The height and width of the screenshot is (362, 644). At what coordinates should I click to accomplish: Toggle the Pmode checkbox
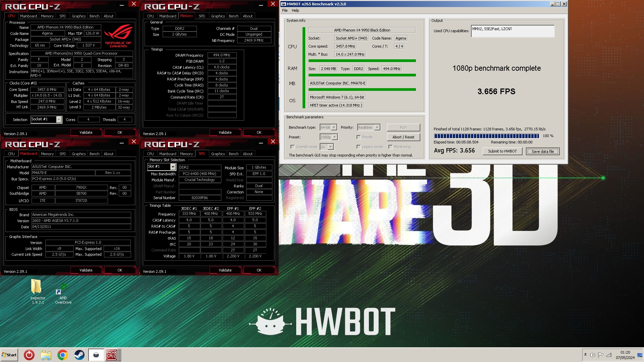(x=359, y=137)
